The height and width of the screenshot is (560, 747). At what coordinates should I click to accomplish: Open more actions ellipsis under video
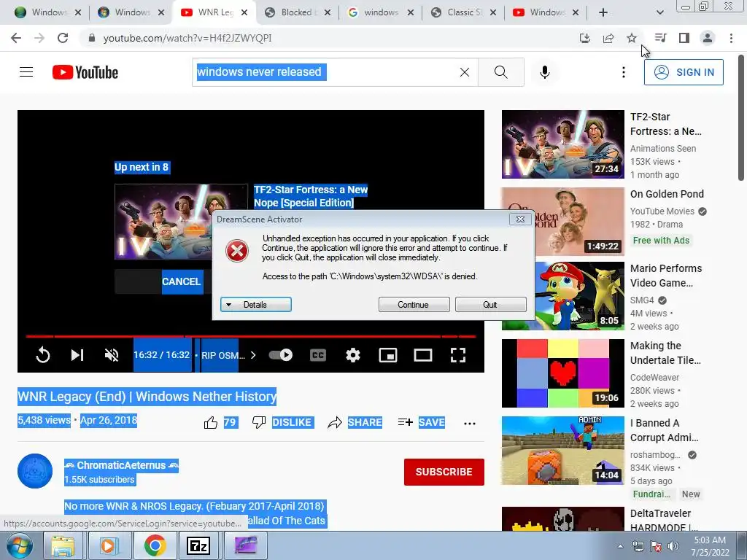[x=470, y=424]
